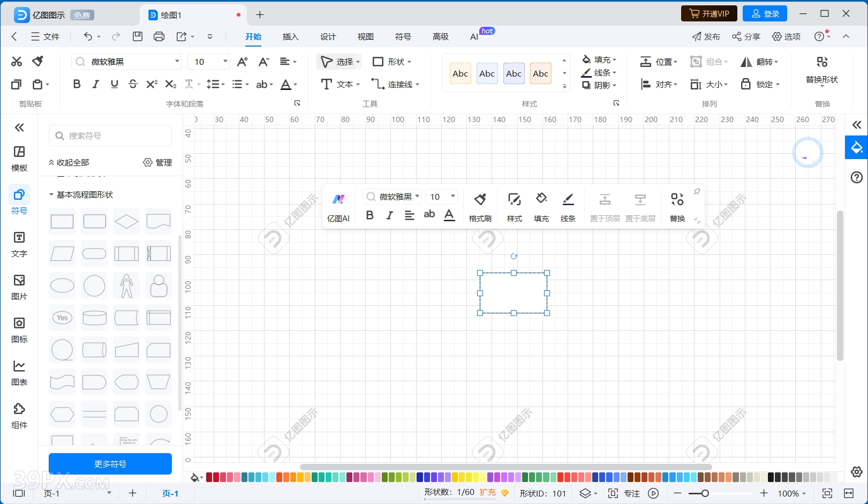This screenshot has height=504, width=868.
Task: Adjust the zoom slider handle
Action: point(705,493)
